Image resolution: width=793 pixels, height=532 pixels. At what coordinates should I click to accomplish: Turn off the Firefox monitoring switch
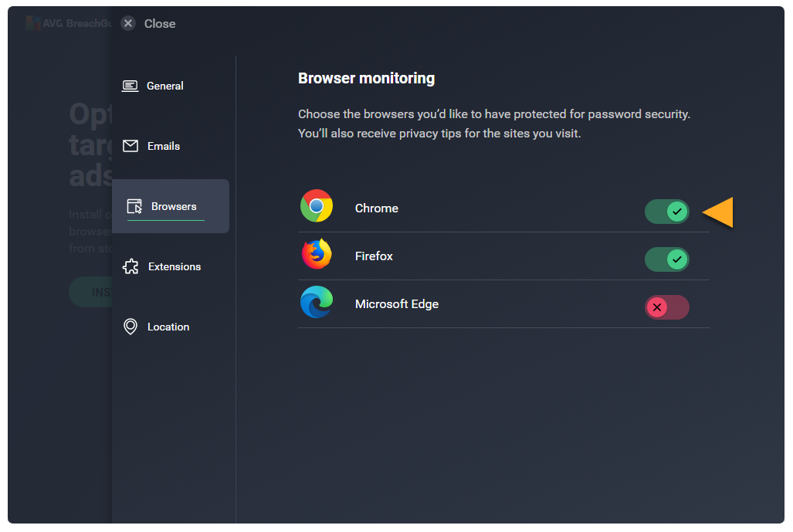(667, 259)
